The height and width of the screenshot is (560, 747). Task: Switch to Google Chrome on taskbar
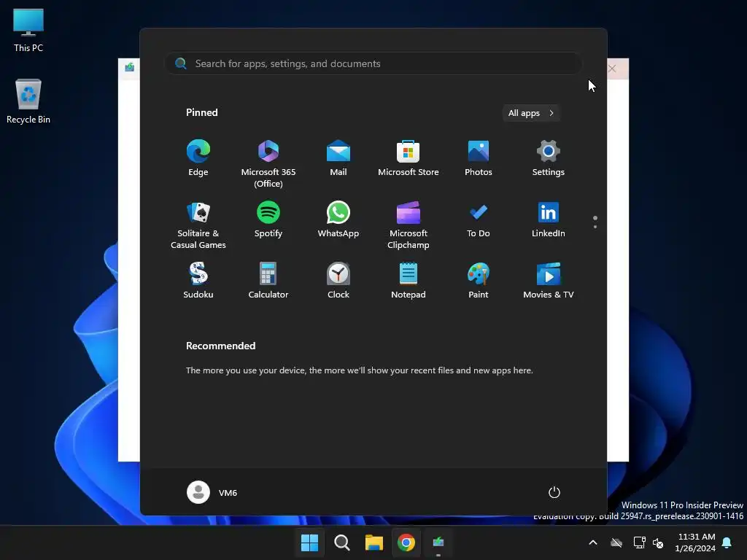click(406, 542)
